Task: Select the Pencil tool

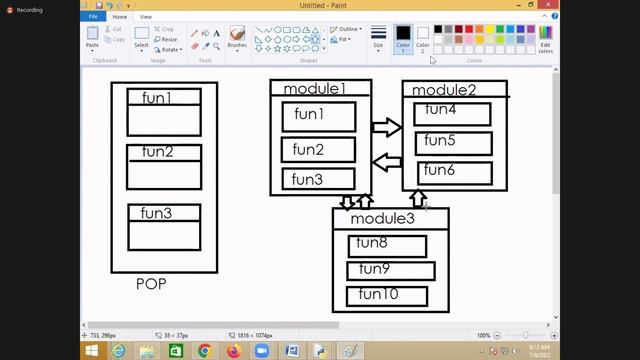Action: click(x=194, y=33)
